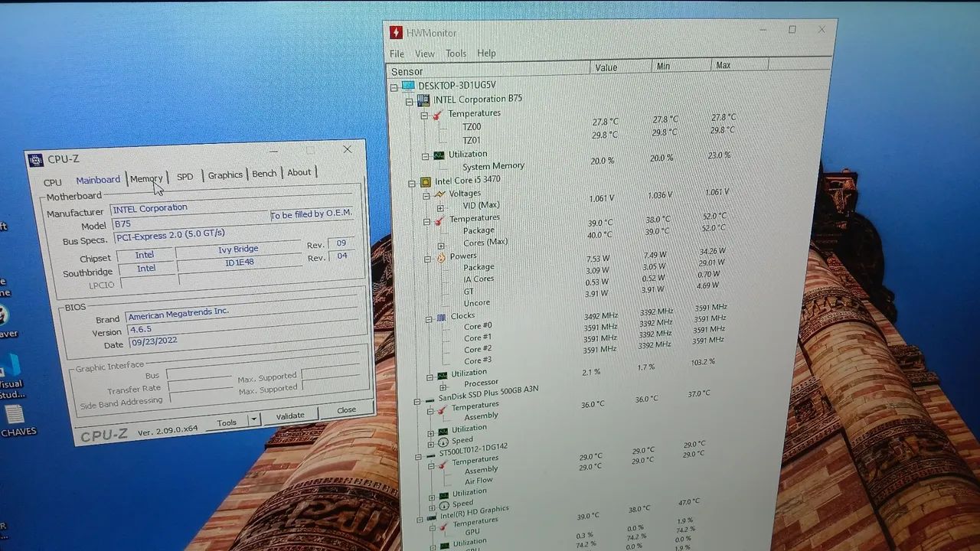980x551 pixels.
Task: Open the File menu in HWMonitor
Action: 397,54
